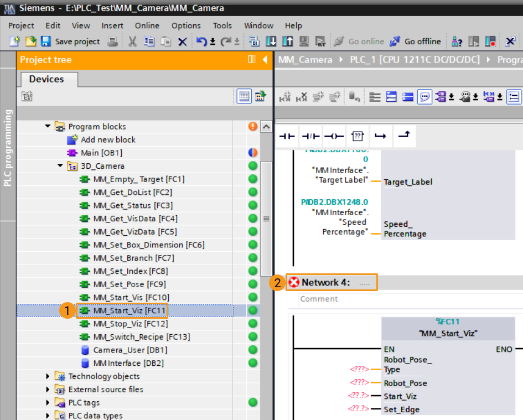523x420 pixels.
Task: Expand the Technology objects folder
Action: (48, 376)
